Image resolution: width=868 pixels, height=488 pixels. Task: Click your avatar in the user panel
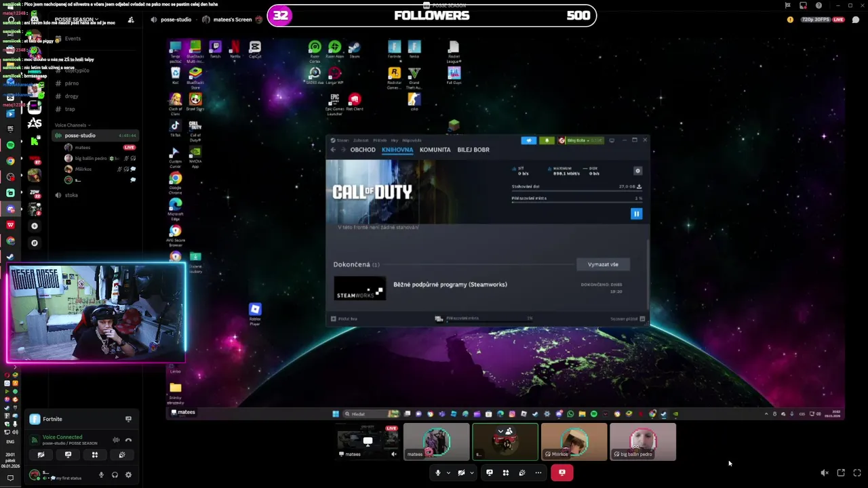pos(35,474)
